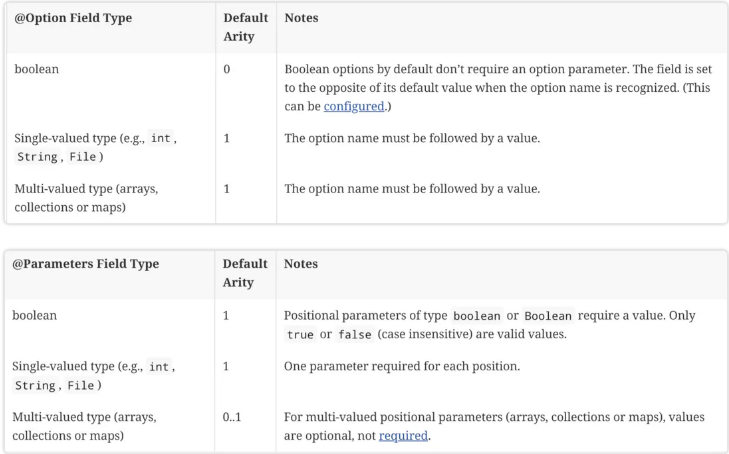Screen dimensions: 729x454
Task: Click the arity value "0" in @Option table
Action: pyautogui.click(x=227, y=69)
